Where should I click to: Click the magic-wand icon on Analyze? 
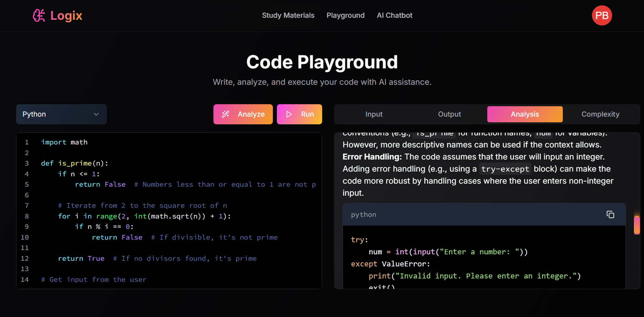pyautogui.click(x=226, y=114)
